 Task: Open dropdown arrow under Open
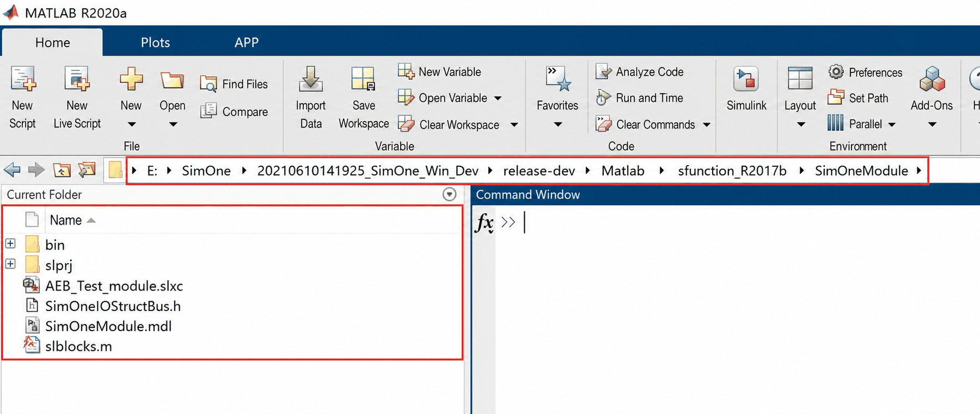[x=173, y=125]
